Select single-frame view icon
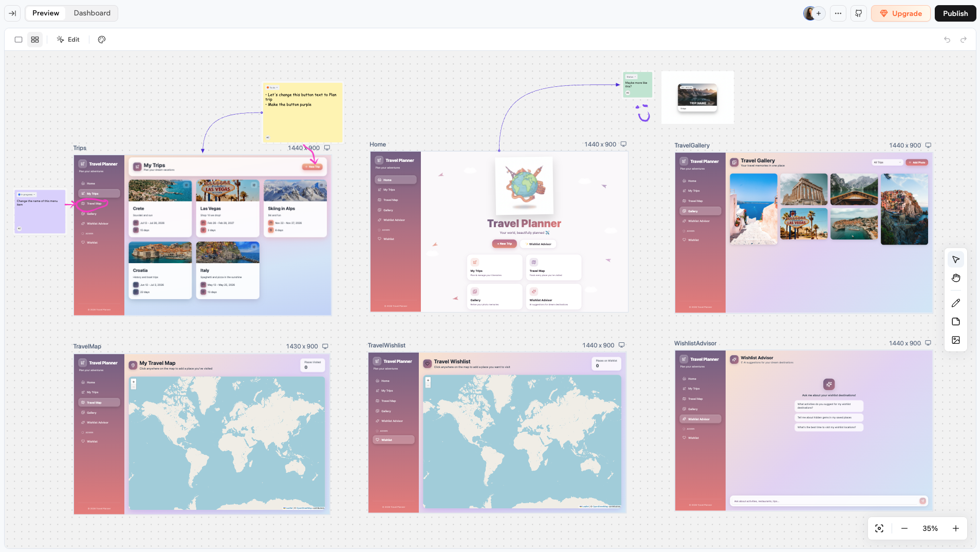 19,40
